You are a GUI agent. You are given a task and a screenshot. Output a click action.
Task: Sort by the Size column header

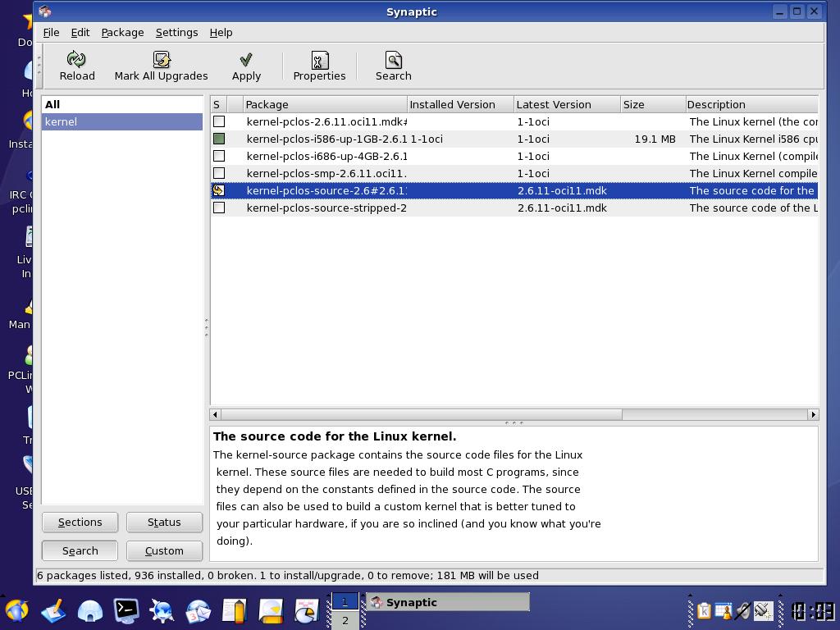point(653,104)
